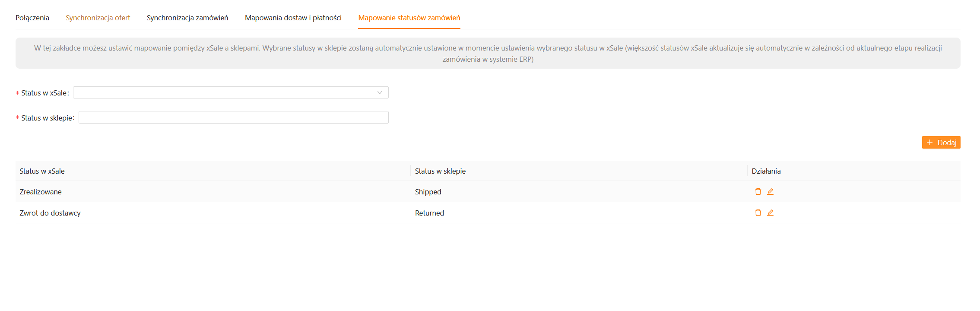This screenshot has width=980, height=311.
Task: Expand the Status w xSale dropdown
Action: (231, 92)
